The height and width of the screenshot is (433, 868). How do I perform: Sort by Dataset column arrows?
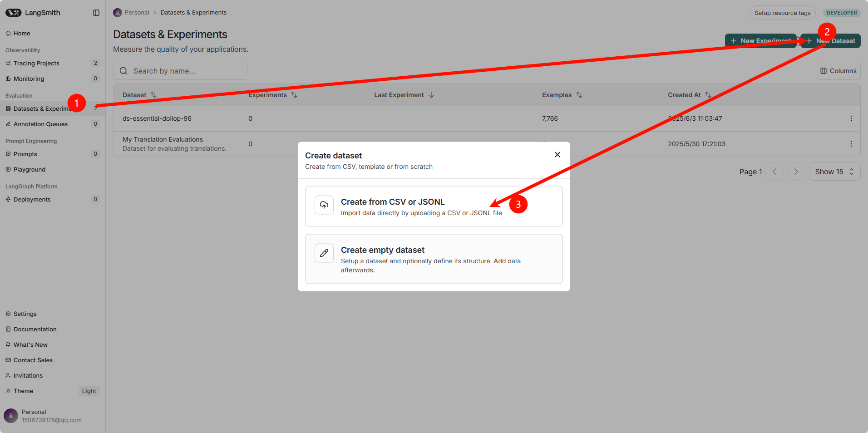click(153, 95)
